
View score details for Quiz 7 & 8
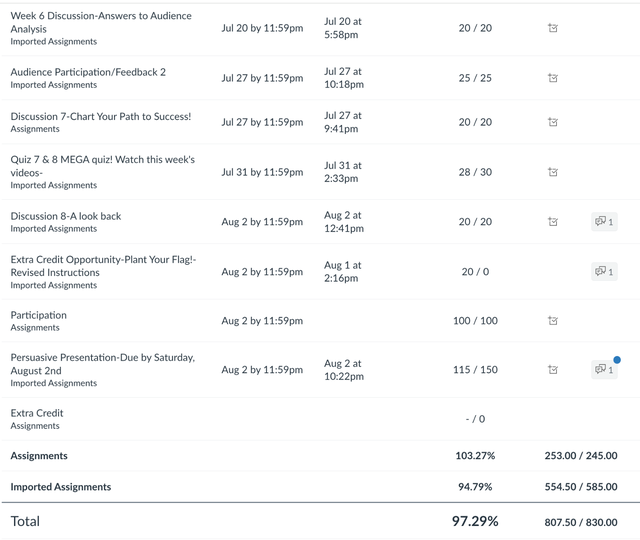coord(553,172)
